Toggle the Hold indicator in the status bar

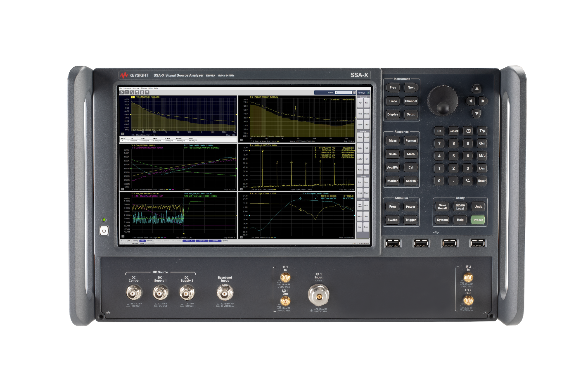point(142,241)
